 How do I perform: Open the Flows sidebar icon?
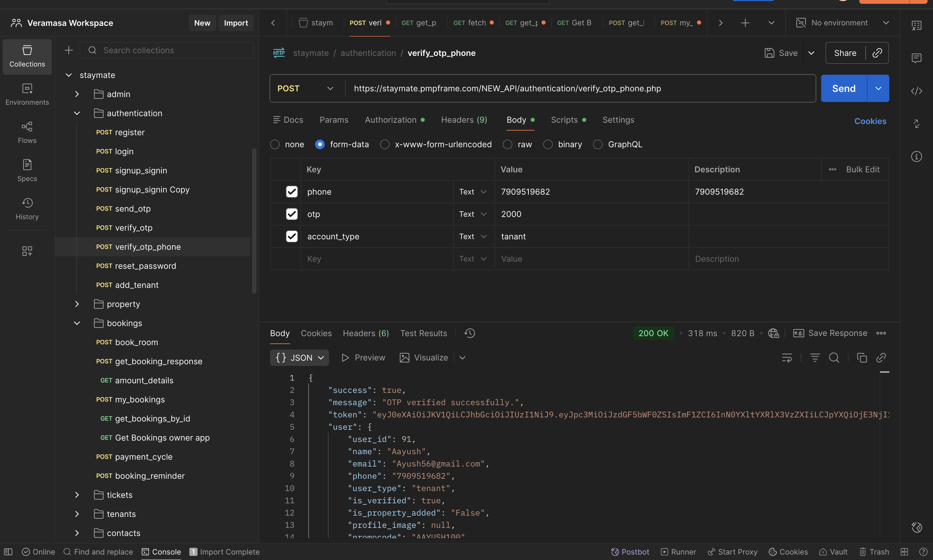[x=27, y=132]
